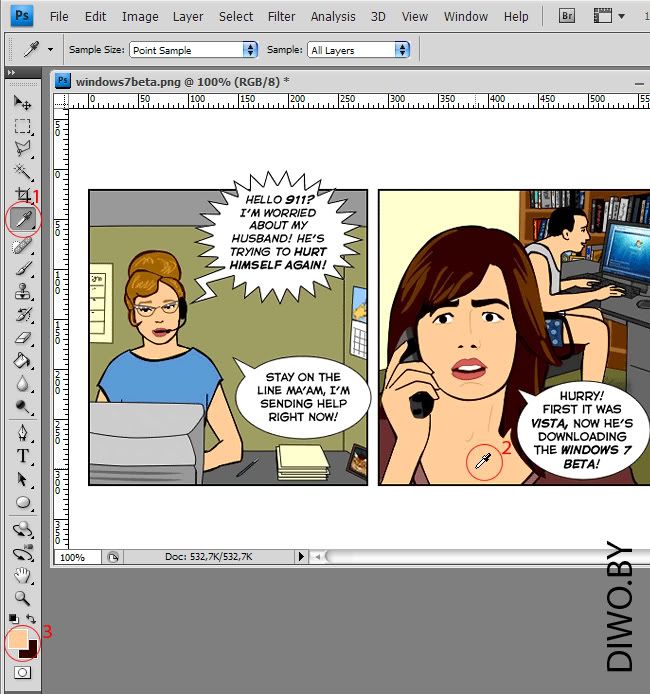The height and width of the screenshot is (694, 650).
Task: Select the Polygonal Lasso tool
Action: coord(22,149)
